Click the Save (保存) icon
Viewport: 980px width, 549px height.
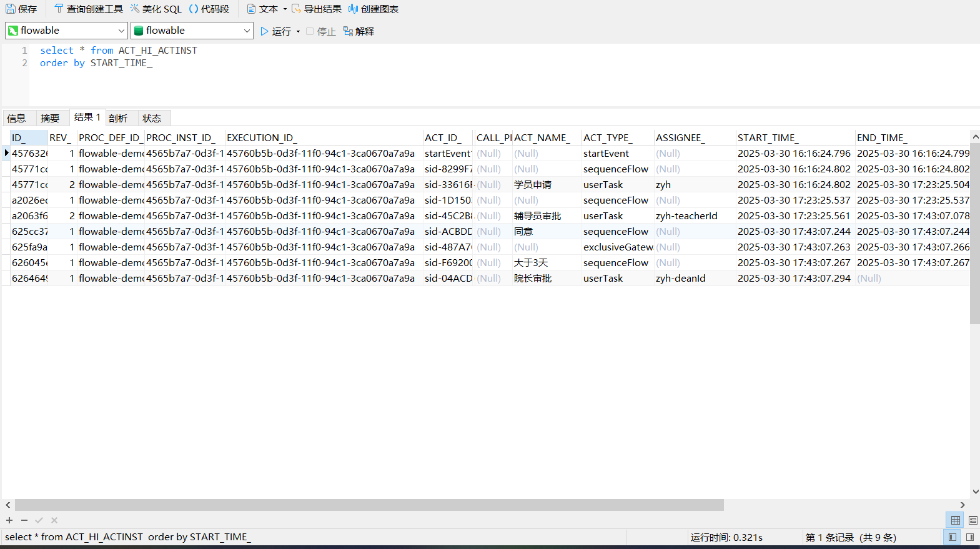(11, 9)
